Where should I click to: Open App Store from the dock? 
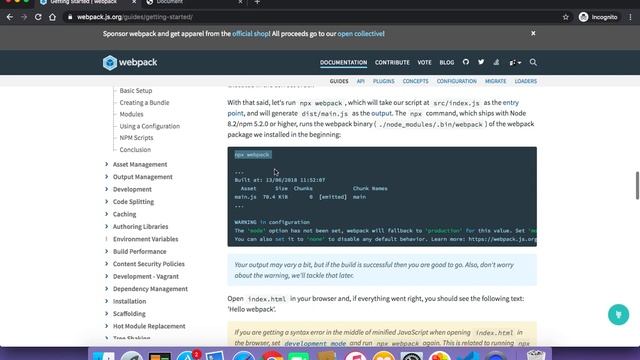pyautogui.click(x=189, y=356)
